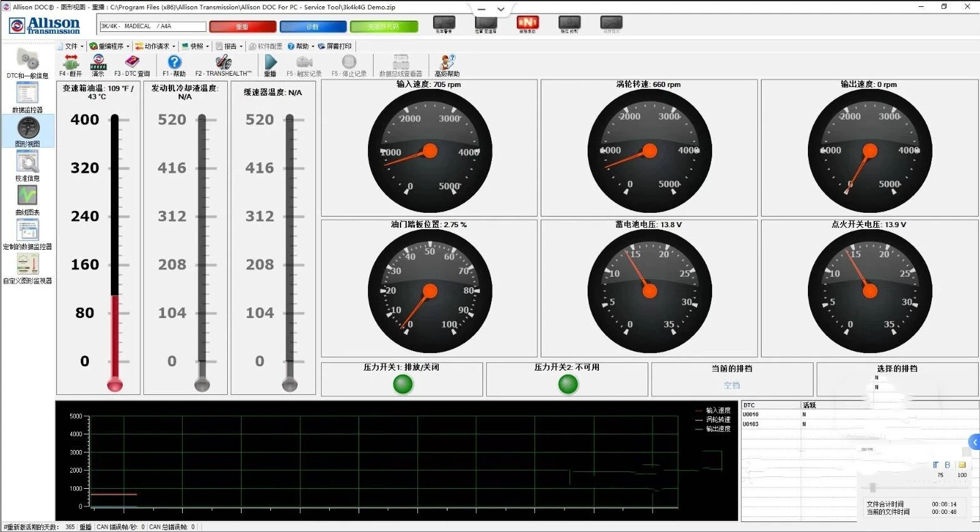Open 重编程序 dropdown menu
Viewport: 980px width, 532px height.
[x=110, y=46]
